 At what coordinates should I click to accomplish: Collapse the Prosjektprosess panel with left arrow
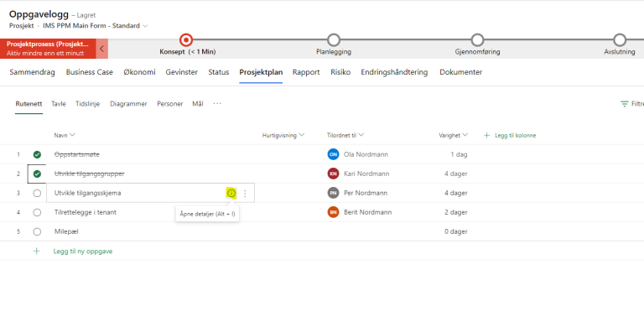(101, 49)
